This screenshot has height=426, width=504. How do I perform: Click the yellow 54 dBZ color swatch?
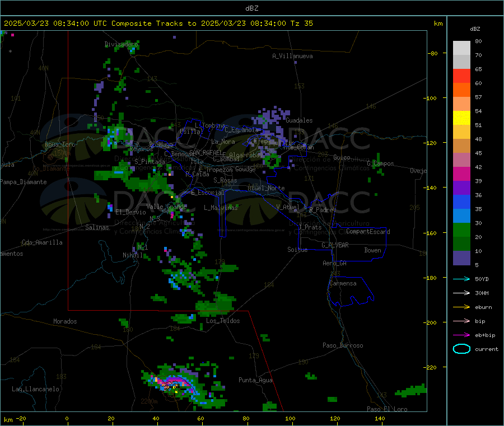461,118
